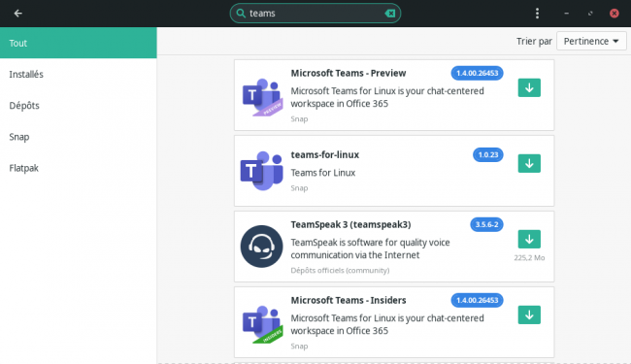Image resolution: width=631 pixels, height=364 pixels.
Task: Filter results by Flatpak
Action: click(79, 168)
